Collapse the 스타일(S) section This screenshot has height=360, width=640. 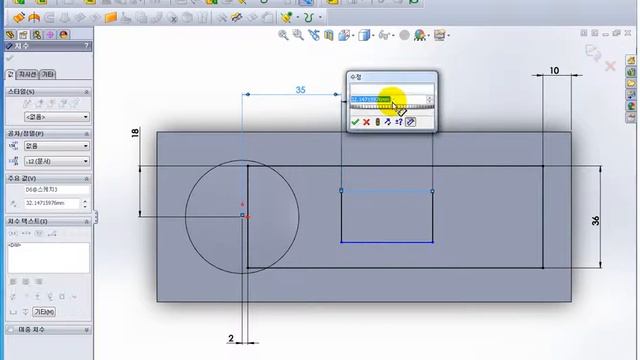coord(86,92)
